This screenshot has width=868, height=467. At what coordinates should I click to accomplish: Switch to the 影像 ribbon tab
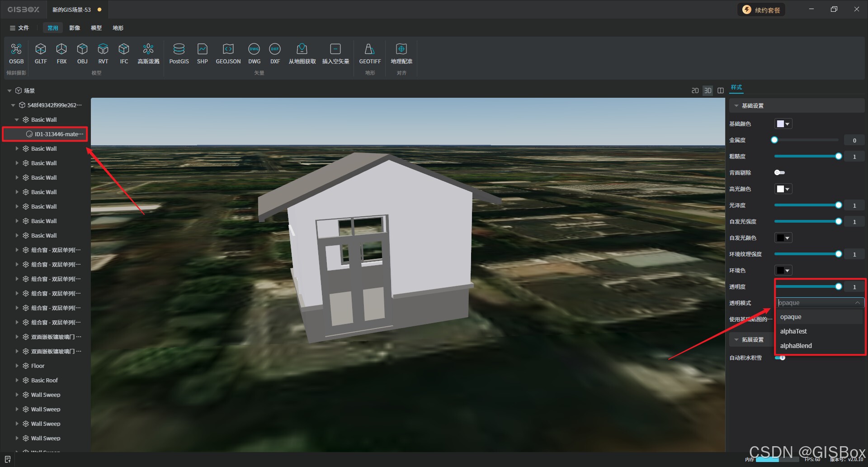coord(75,28)
